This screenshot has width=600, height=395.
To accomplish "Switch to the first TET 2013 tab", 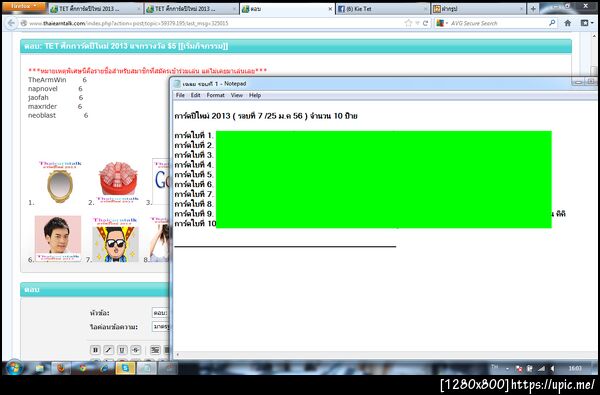I will [96, 8].
